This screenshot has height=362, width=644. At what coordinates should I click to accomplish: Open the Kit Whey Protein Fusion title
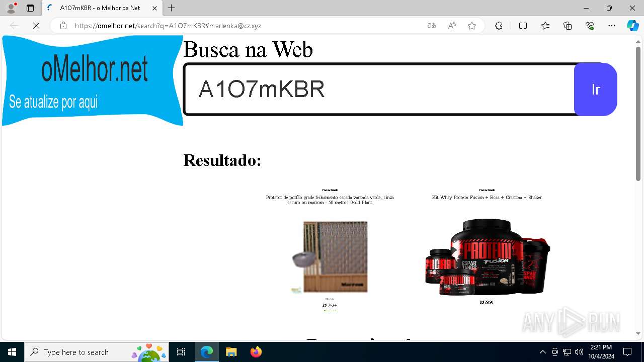487,197
